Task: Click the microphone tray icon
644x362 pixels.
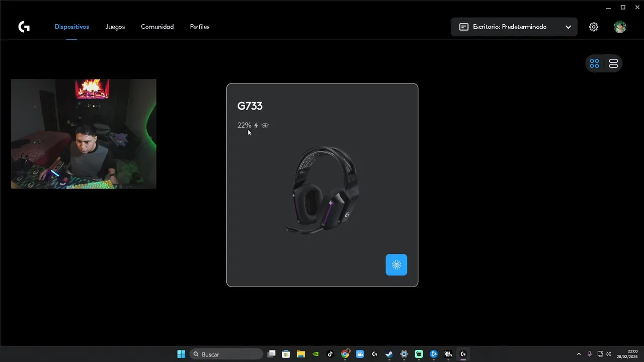Action: pyautogui.click(x=590, y=354)
